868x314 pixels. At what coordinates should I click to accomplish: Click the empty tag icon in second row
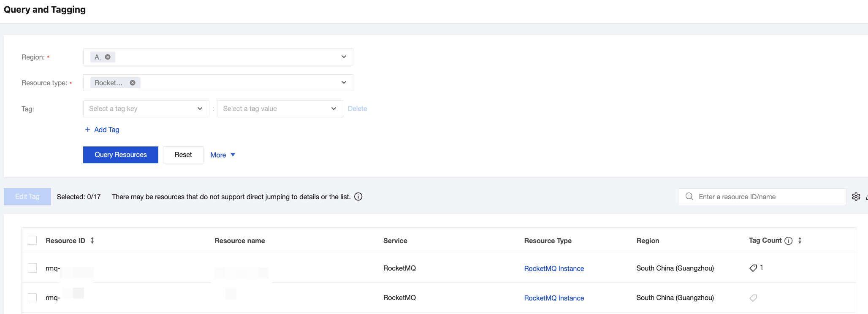click(x=753, y=298)
